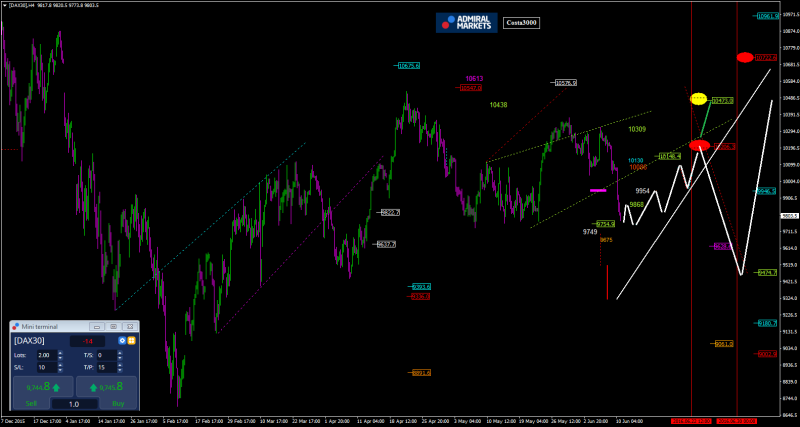Screen dimensions: 800x427
Task: Select the red ellipse near 10256 level
Action: (699, 145)
